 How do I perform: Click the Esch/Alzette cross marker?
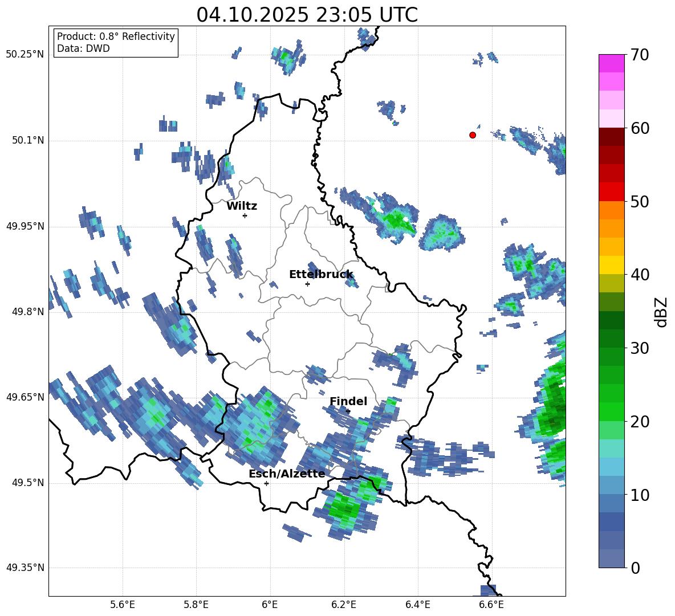(x=266, y=483)
